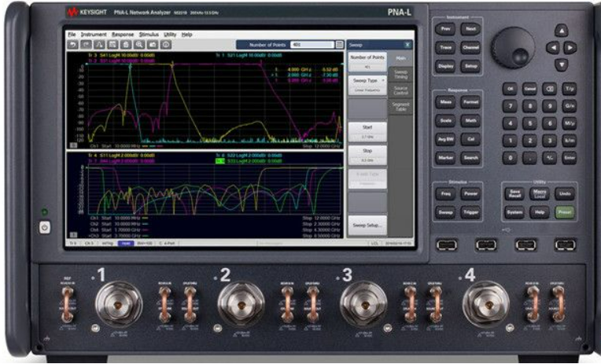Close the Sweep softkey panel with its X
Viewport: 601px width, 364px height.
(x=407, y=45)
